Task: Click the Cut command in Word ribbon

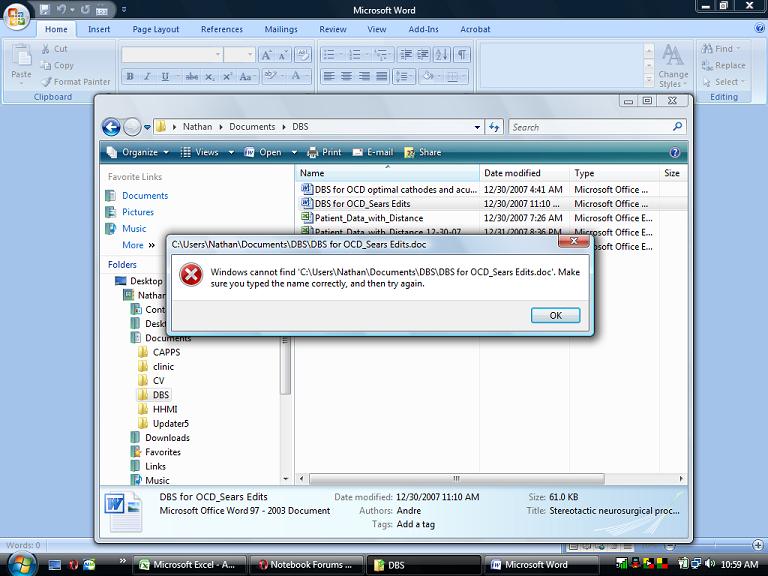Action: coord(54,48)
